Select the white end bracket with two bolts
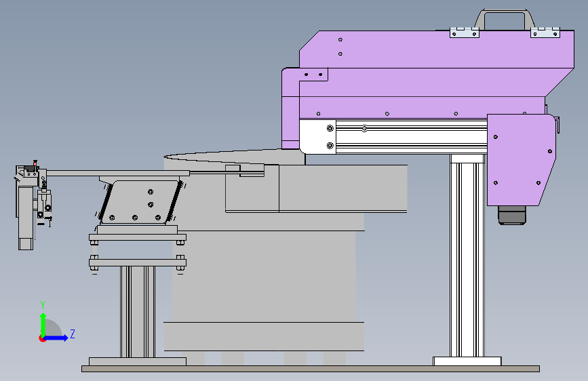This screenshot has height=381, width=588. pos(317,136)
